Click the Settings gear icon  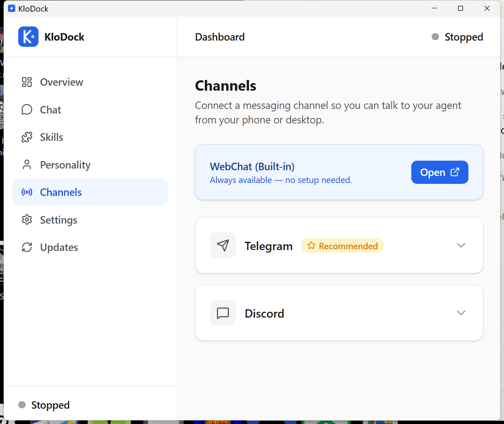[x=26, y=219]
